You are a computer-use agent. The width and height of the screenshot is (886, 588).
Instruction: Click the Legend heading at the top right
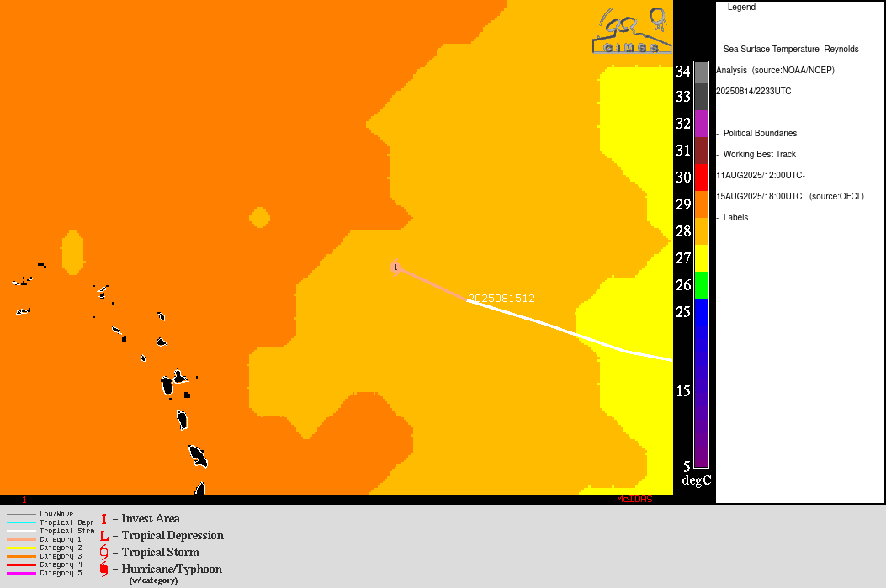click(741, 8)
